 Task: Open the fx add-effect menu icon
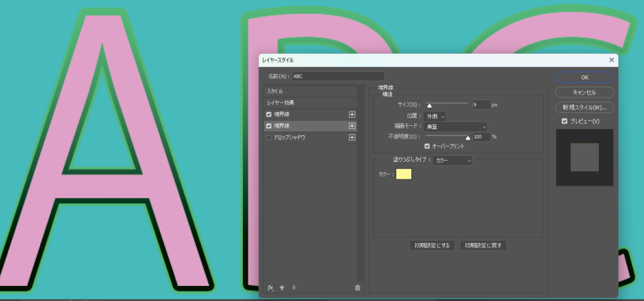click(270, 288)
